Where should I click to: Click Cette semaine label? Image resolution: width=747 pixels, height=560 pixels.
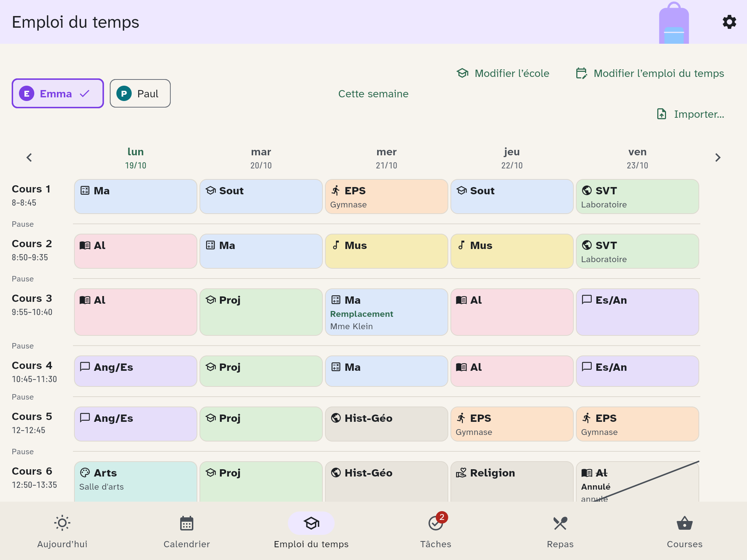(x=373, y=94)
